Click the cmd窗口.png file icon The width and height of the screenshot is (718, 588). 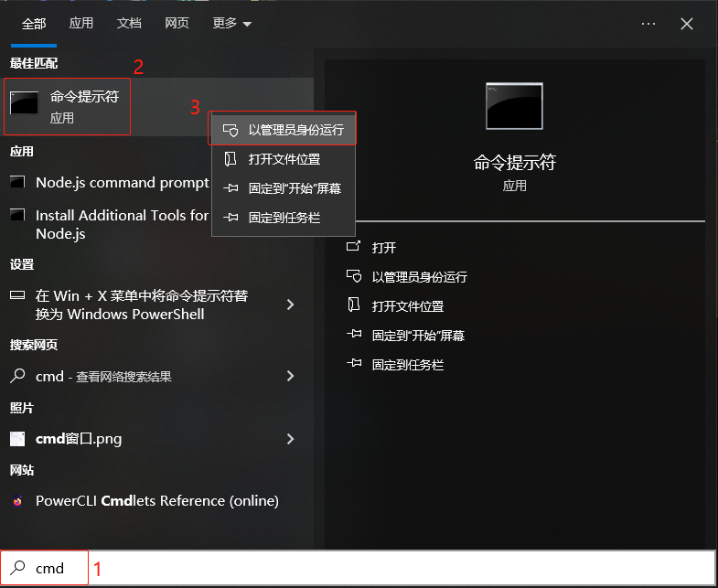(x=17, y=439)
